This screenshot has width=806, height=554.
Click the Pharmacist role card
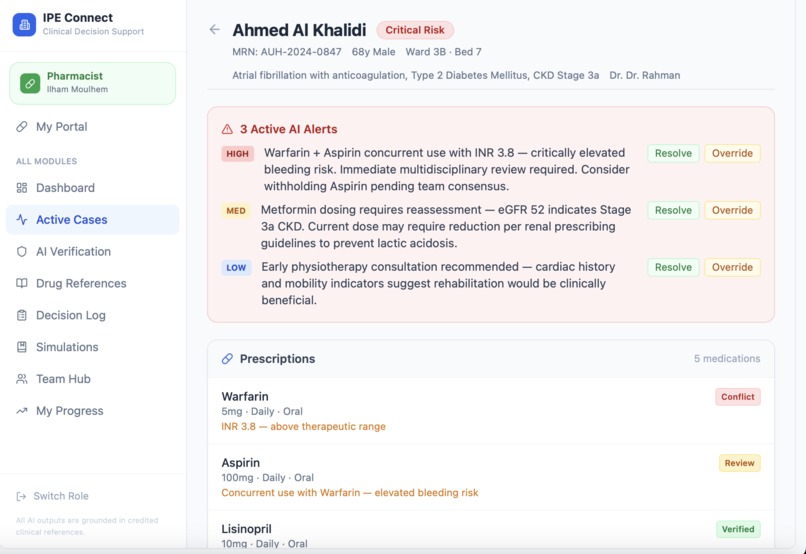coord(93,83)
